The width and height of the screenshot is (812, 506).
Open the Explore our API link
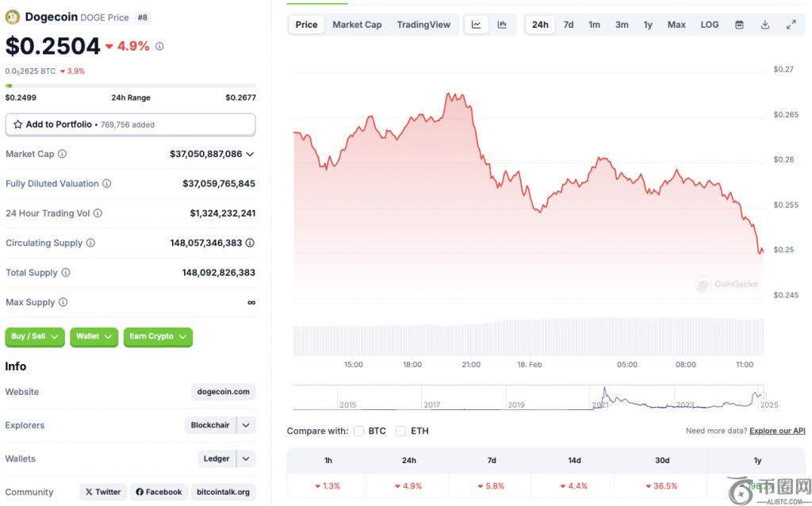[x=777, y=431]
